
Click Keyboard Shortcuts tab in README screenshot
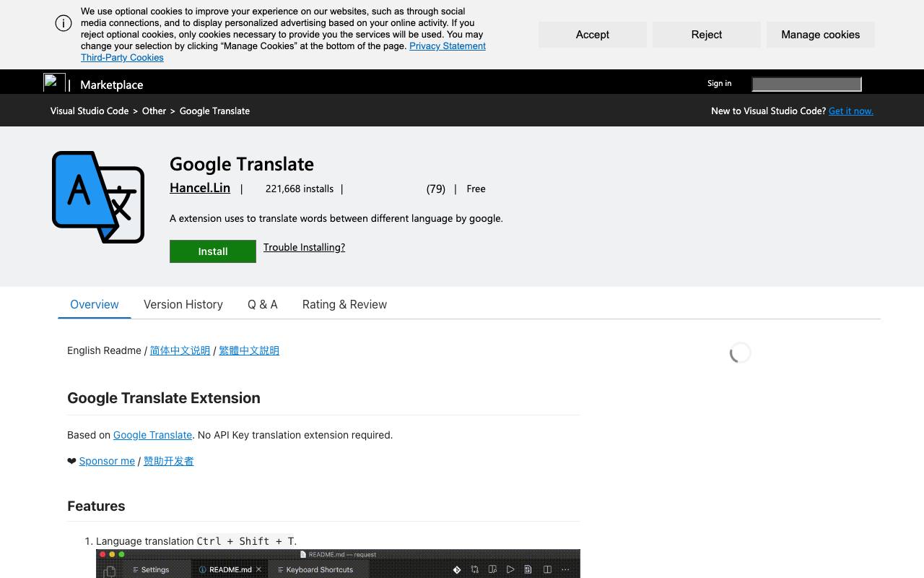coord(315,569)
